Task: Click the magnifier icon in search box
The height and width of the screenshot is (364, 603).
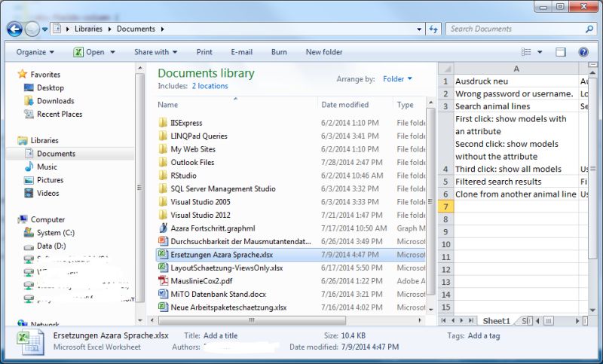Action: click(x=589, y=29)
